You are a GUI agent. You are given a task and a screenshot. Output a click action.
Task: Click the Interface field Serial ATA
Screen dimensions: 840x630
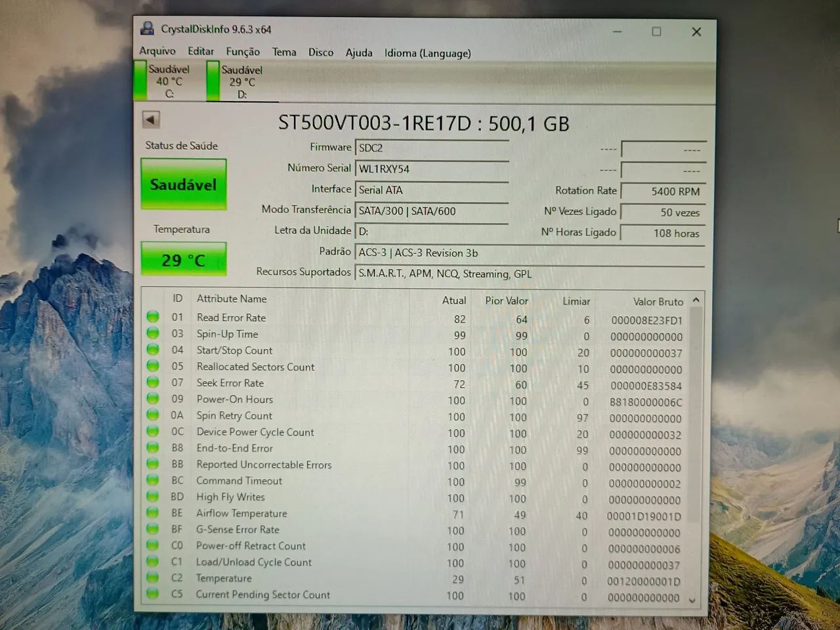click(432, 190)
